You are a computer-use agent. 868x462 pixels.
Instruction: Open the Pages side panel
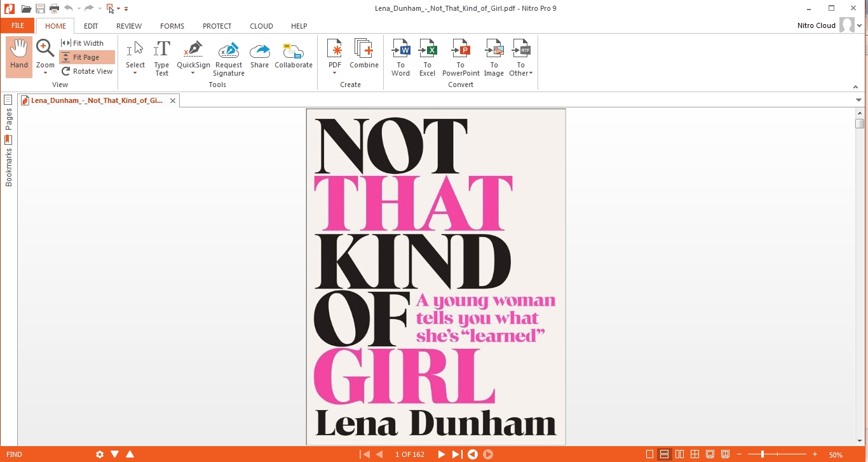(x=8, y=112)
